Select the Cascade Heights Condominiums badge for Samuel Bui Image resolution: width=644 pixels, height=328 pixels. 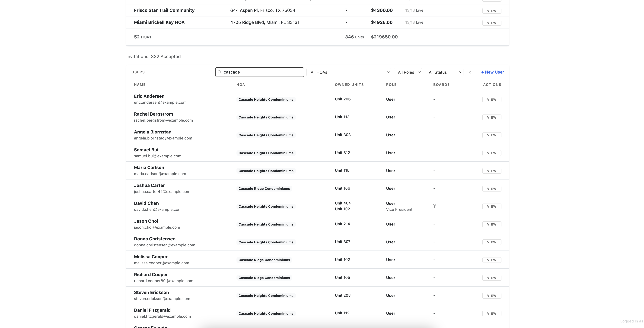(266, 153)
